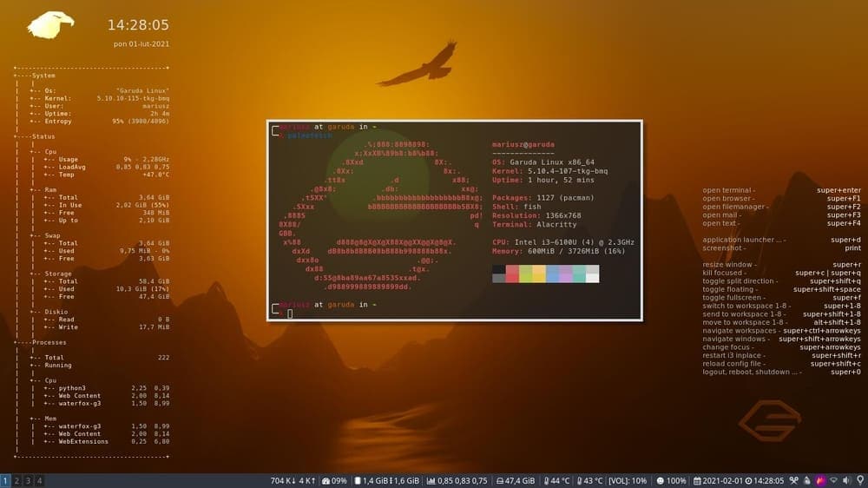Click the load average chart icon 0,85
Screen dimensions: 868x488
[x=431, y=481]
